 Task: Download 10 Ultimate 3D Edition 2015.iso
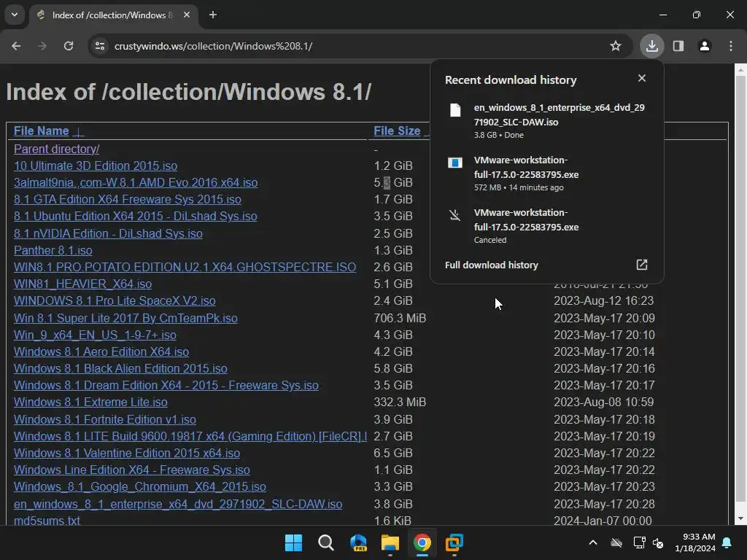click(96, 166)
